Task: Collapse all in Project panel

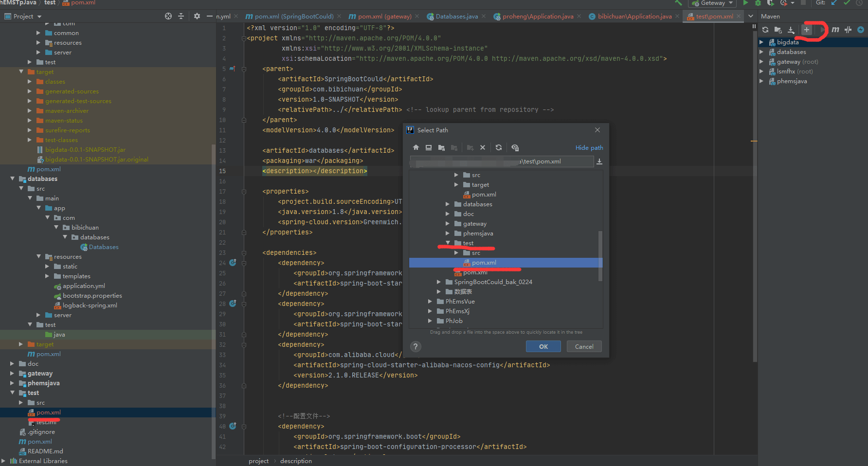Action: 181,16
